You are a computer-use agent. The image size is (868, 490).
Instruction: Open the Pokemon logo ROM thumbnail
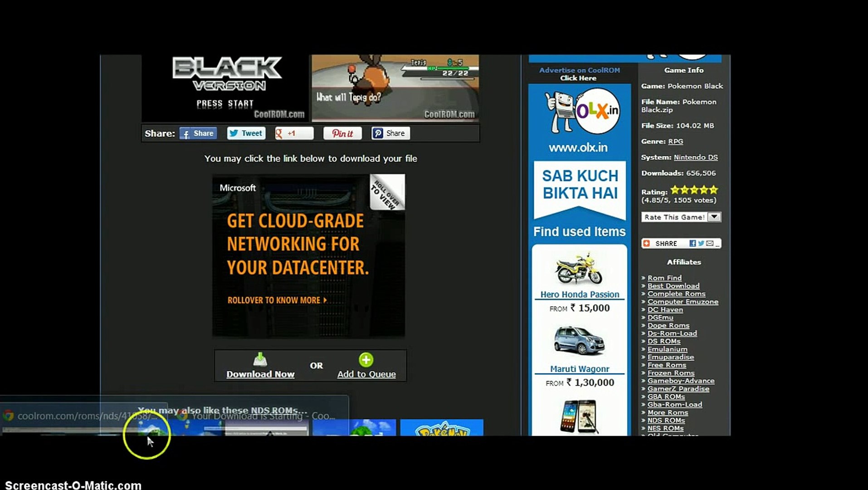(442, 427)
